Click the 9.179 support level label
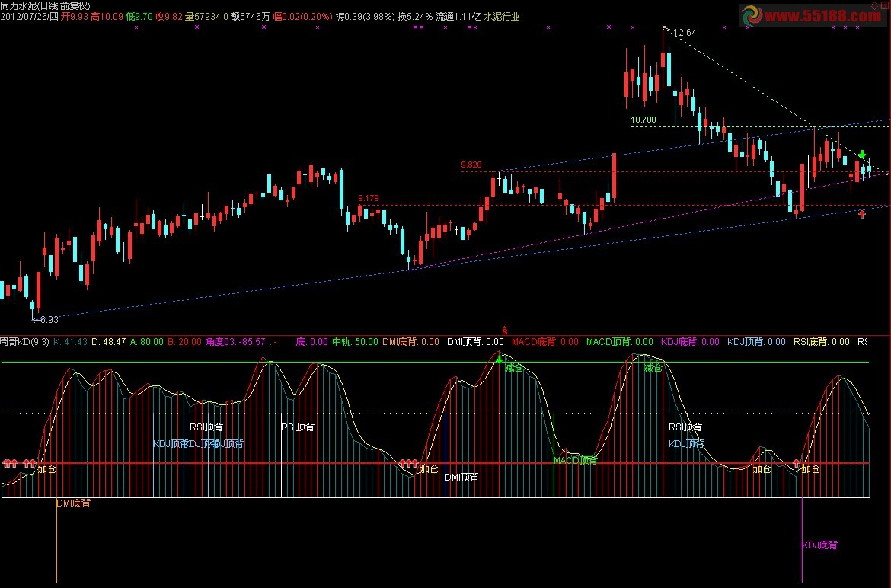The image size is (891, 588). 369,198
